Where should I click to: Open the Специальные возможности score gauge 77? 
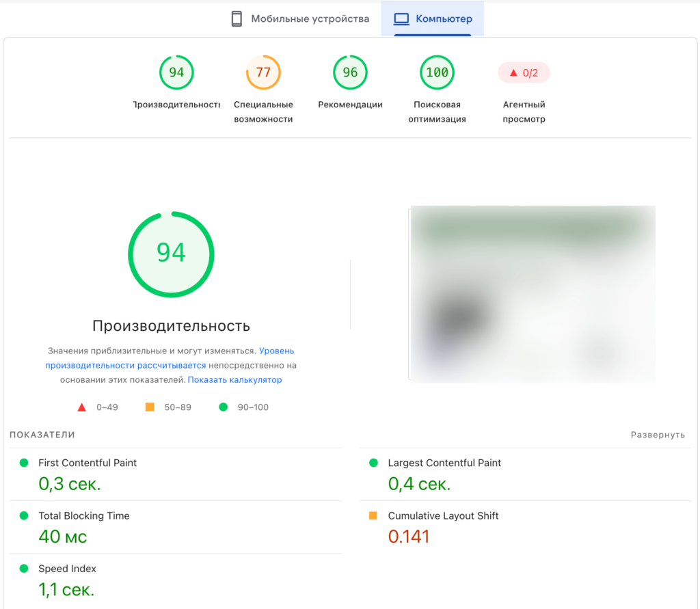[263, 72]
